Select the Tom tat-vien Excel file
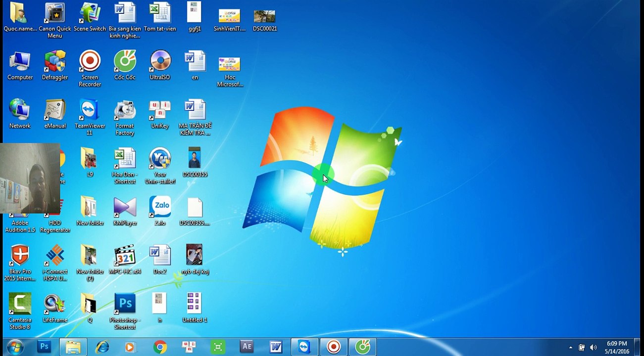Screen dimensions: 644x356 coord(160,17)
